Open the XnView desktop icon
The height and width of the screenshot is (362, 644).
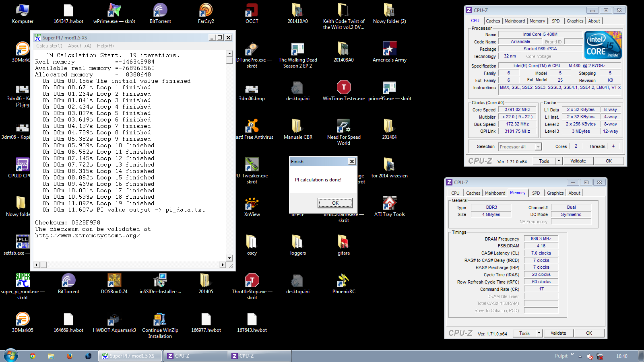coord(252,204)
